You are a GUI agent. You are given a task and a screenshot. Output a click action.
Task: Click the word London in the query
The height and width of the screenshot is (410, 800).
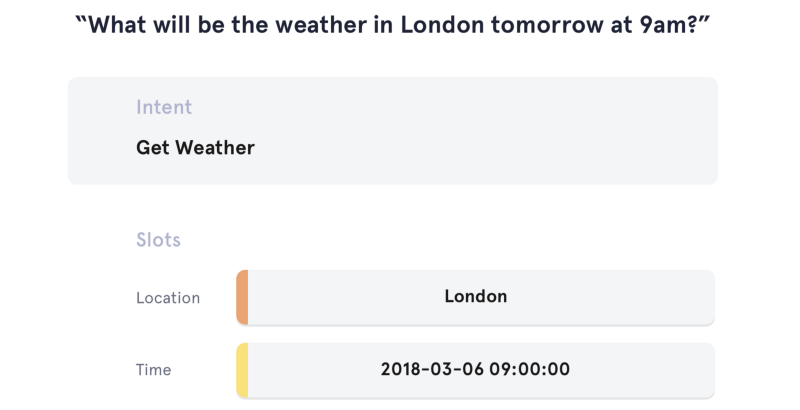pos(442,24)
